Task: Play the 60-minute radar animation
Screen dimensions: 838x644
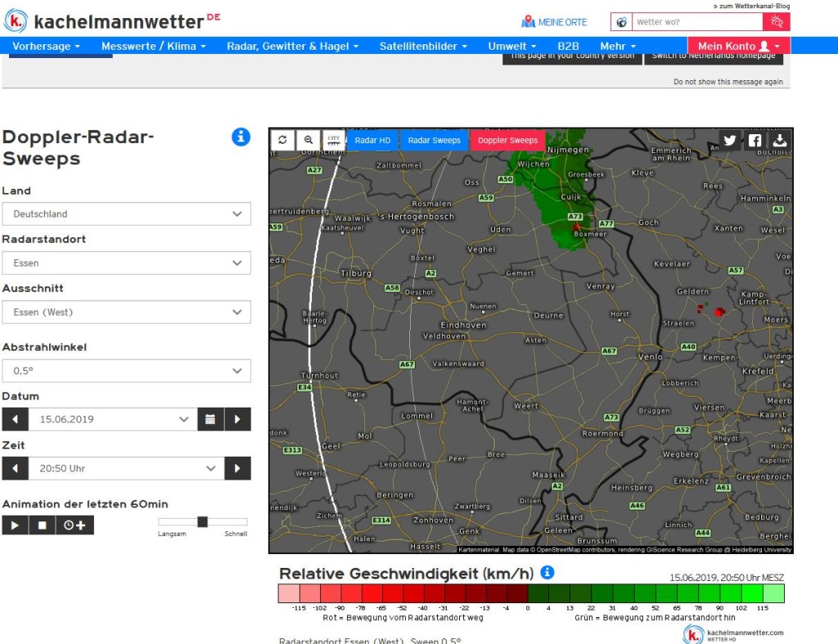Action: [x=15, y=525]
